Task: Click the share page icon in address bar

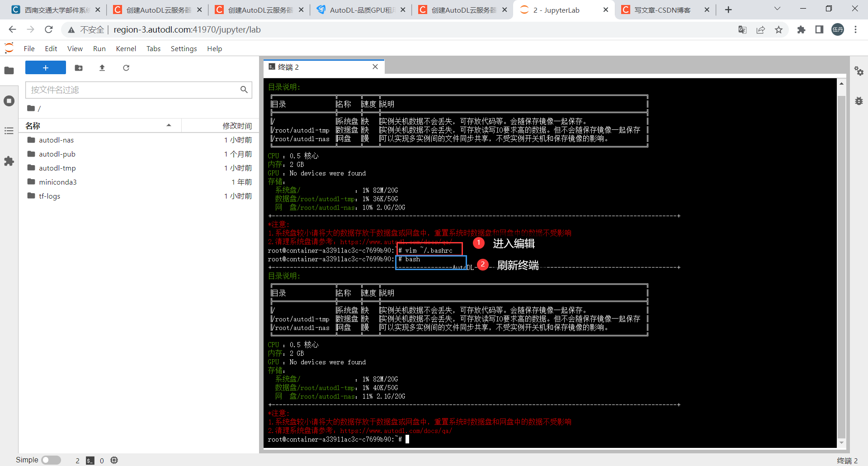Action: tap(760, 30)
